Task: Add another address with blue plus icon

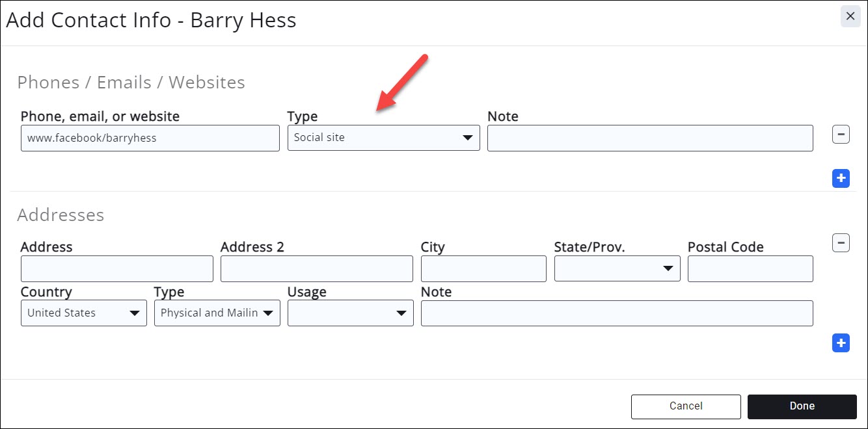Action: point(841,343)
